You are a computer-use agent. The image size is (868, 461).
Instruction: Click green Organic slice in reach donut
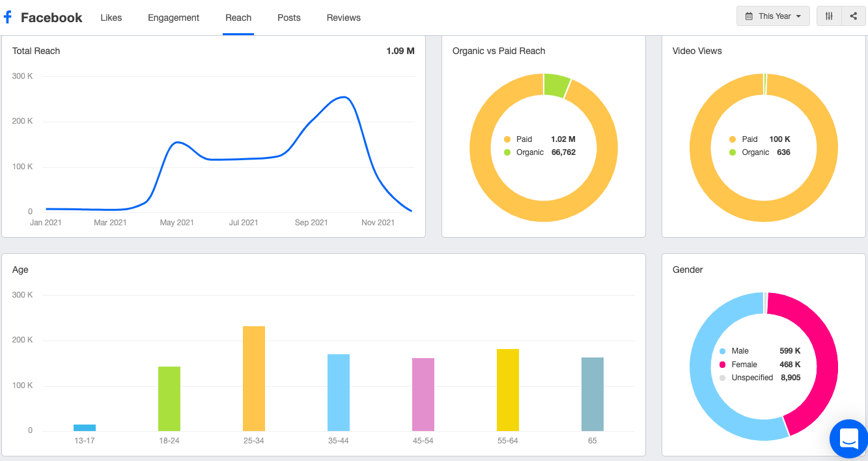point(557,85)
